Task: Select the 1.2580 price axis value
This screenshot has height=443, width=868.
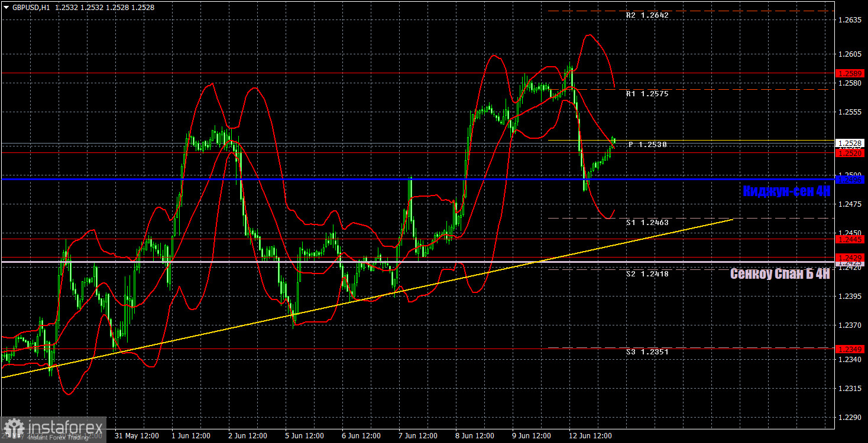Action: [x=850, y=83]
